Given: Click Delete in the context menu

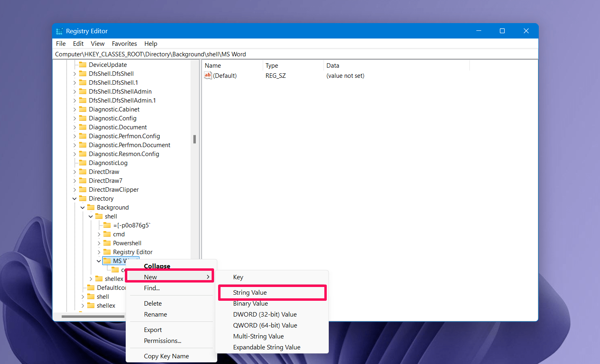Looking at the screenshot, I should pos(171,304).
